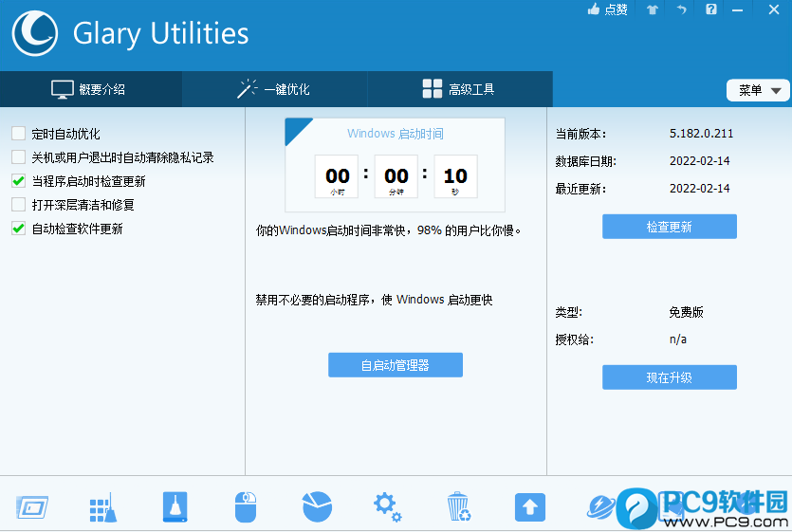The width and height of the screenshot is (792, 532).
Task: Open the help question mark icon
Action: coord(711,9)
